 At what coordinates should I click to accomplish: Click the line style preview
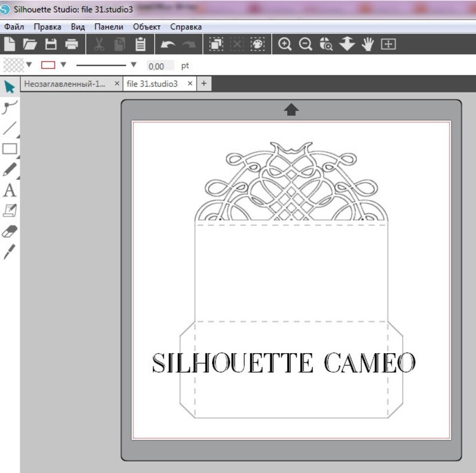click(x=101, y=65)
